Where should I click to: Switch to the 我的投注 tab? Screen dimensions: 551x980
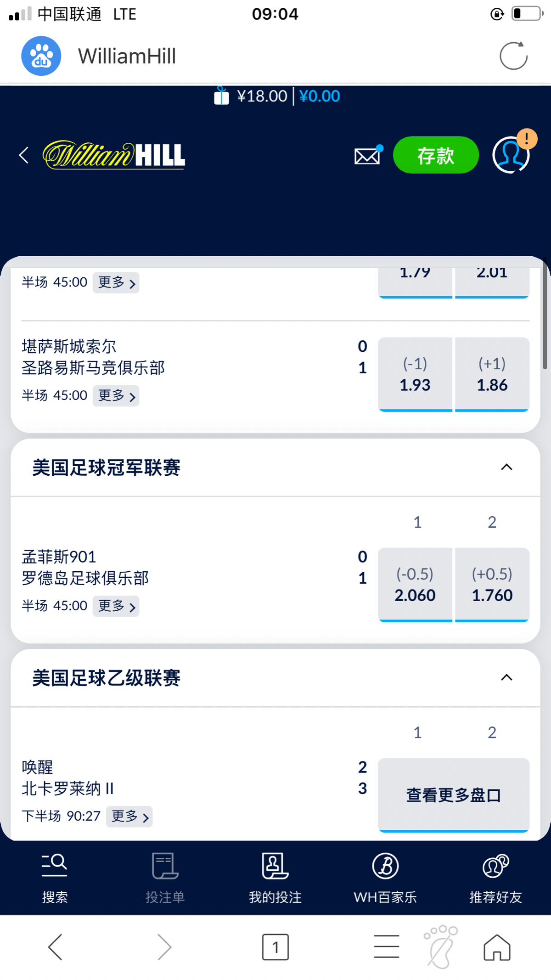[275, 878]
